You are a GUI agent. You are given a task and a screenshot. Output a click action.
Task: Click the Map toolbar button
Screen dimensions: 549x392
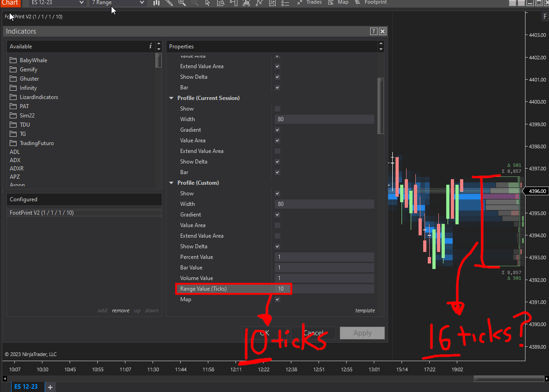338,2
